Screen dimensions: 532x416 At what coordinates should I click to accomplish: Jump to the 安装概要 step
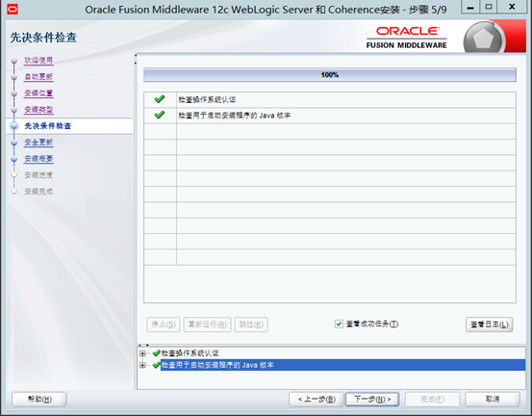[x=38, y=159]
